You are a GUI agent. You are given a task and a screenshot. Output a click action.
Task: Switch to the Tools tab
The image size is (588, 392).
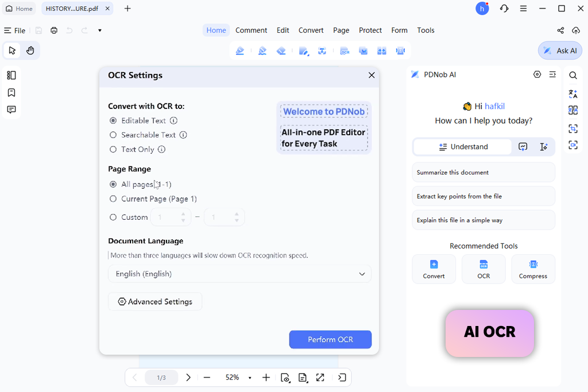pyautogui.click(x=425, y=30)
